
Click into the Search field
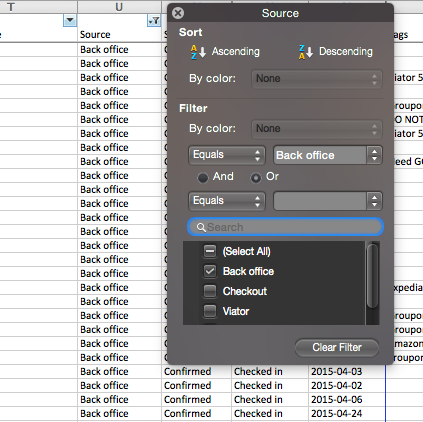(285, 227)
